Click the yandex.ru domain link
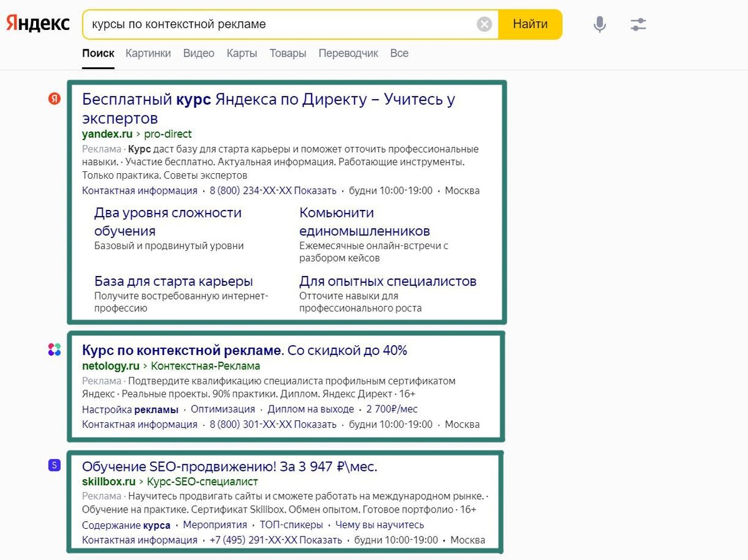This screenshot has width=748, height=560. pyautogui.click(x=107, y=134)
